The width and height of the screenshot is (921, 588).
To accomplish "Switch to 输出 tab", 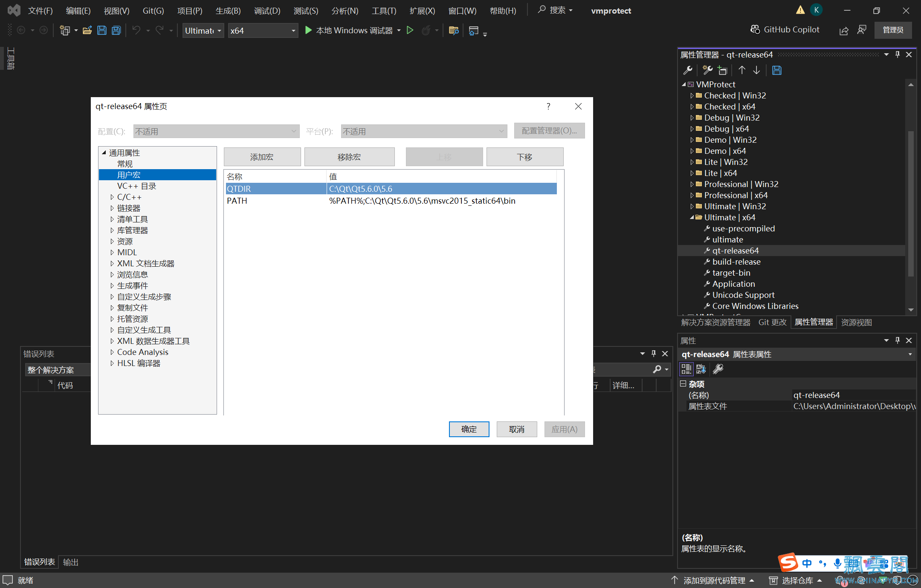I will (x=71, y=562).
